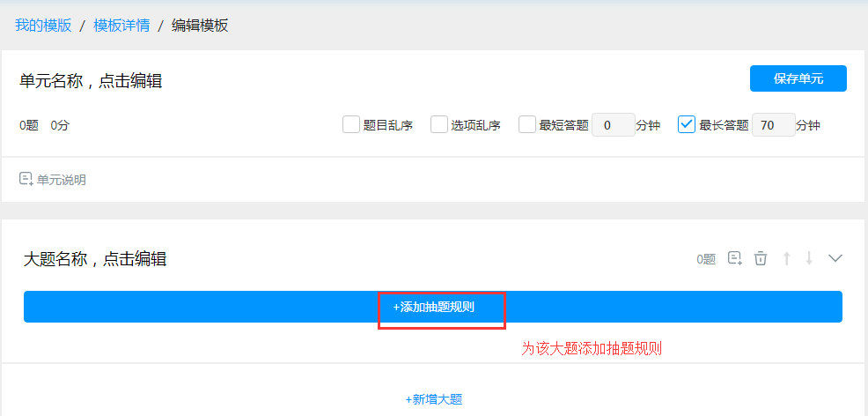
Task: Move the 大题 down with the arrow icon
Action: point(809,258)
